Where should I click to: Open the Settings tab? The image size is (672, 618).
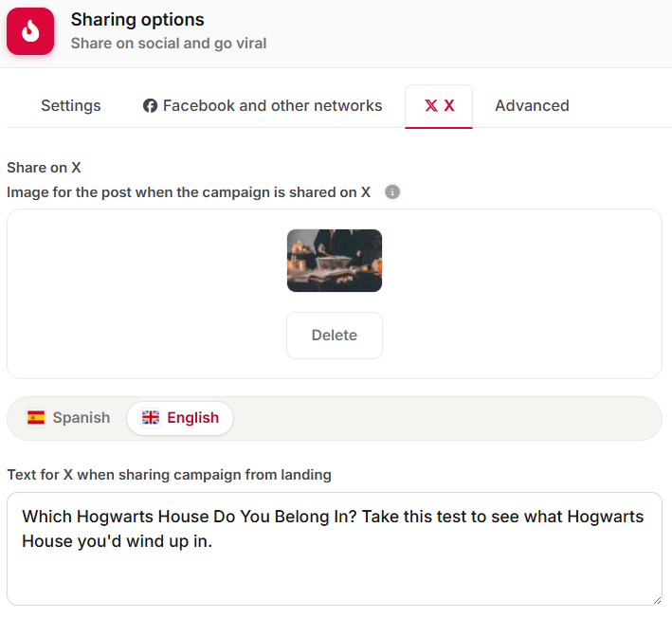point(71,105)
